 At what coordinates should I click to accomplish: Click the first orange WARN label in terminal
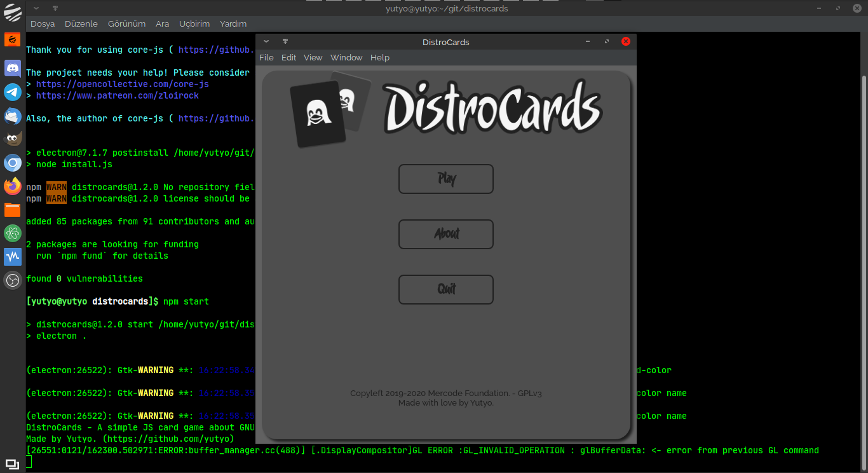(57, 187)
